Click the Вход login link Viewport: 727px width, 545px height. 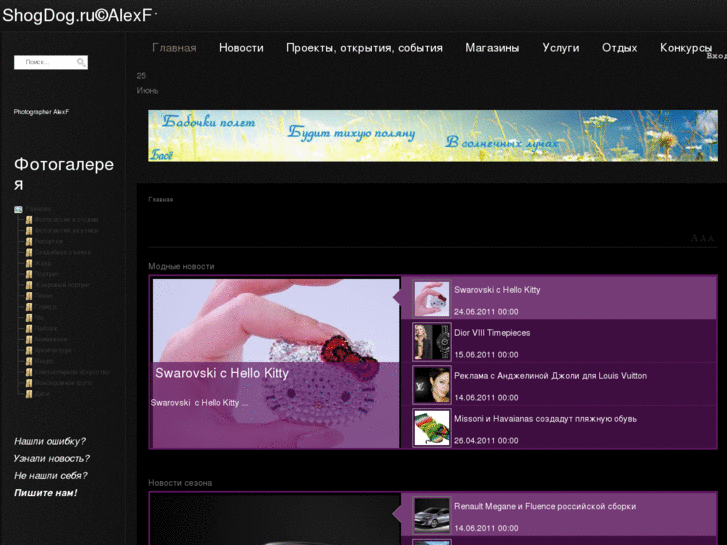[717, 56]
